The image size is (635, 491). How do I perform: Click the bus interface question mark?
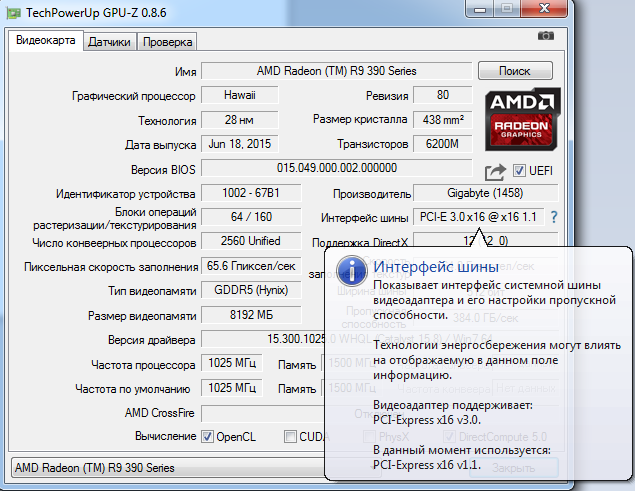(x=554, y=218)
